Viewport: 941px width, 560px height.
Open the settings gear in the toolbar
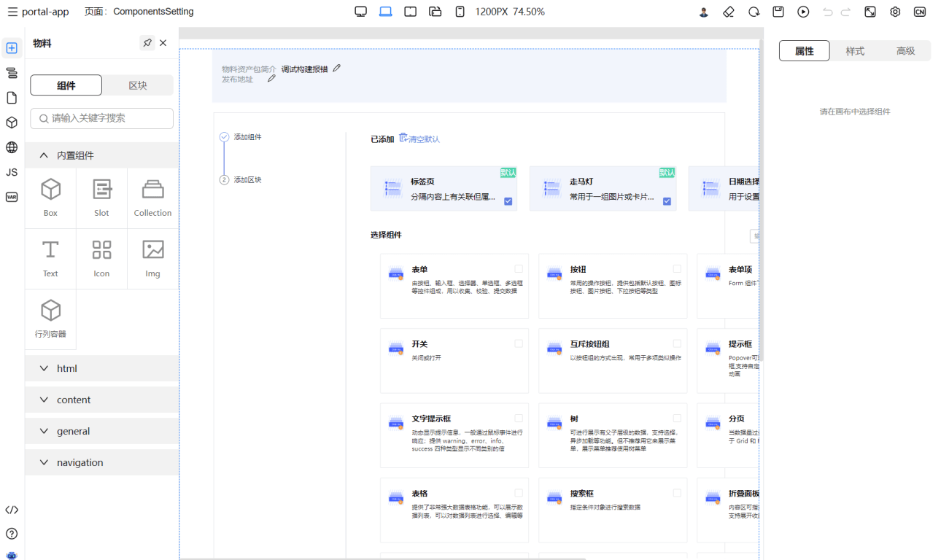[895, 12]
